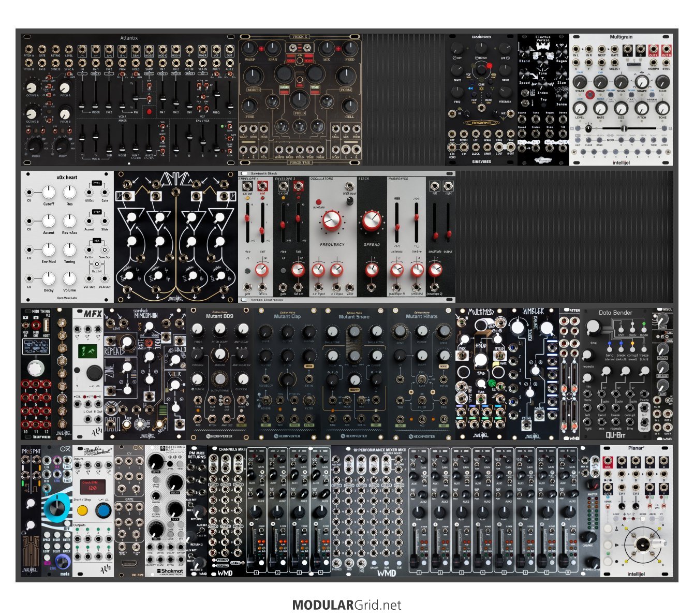Click the red FREQUENCY knob on Sawtooth Stack
Image resolution: width=694 pixels, height=616 pixels.
pos(331,221)
